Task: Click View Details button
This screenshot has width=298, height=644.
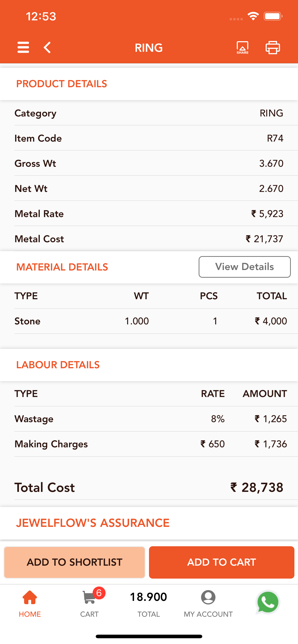Action: (x=245, y=267)
